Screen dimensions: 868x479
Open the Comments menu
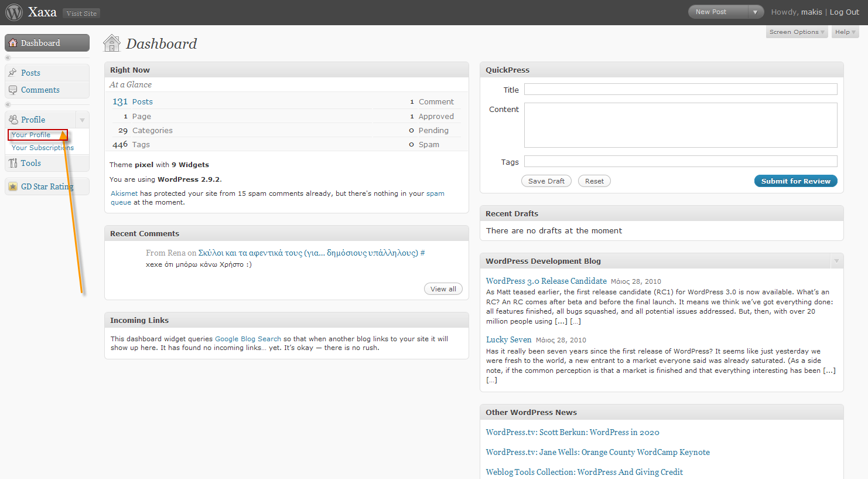tap(47, 90)
